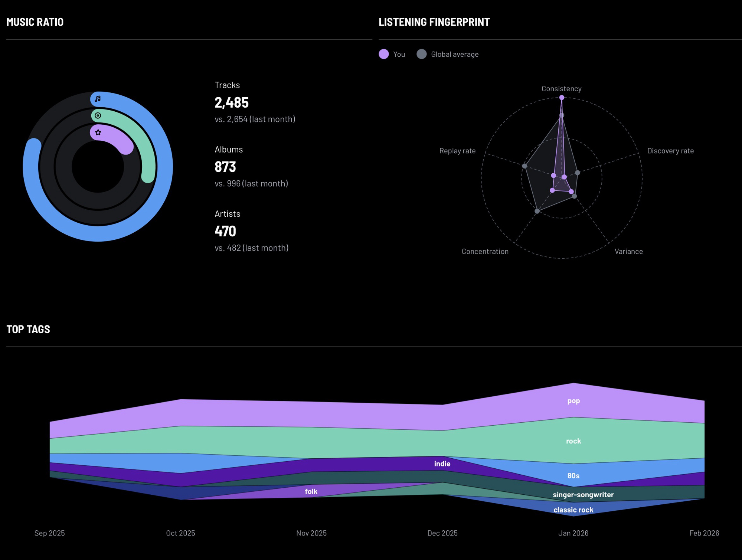This screenshot has height=560, width=742.
Task: Click the Consistency point on radar chart
Action: pos(562,98)
